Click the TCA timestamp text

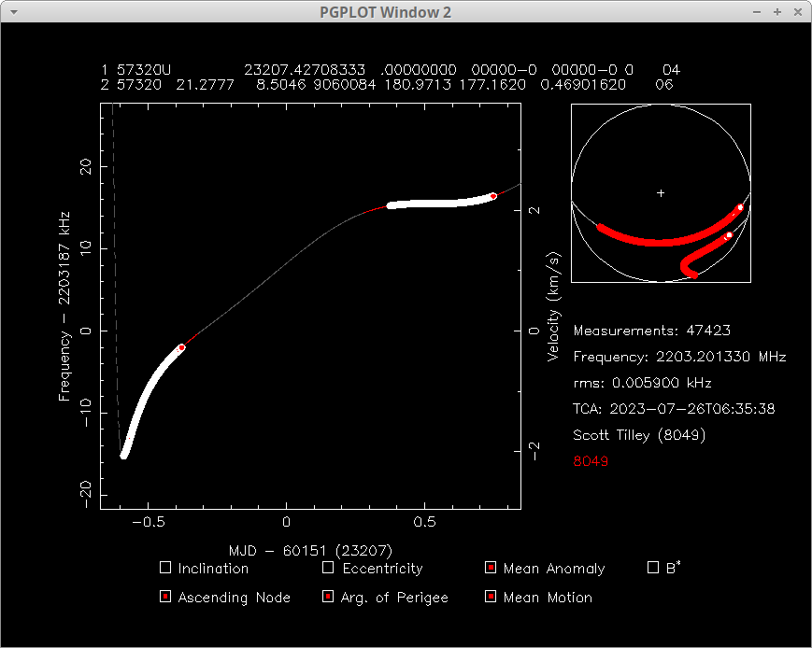click(674, 409)
